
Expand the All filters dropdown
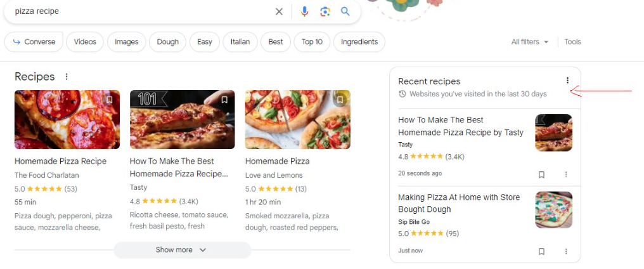click(530, 42)
